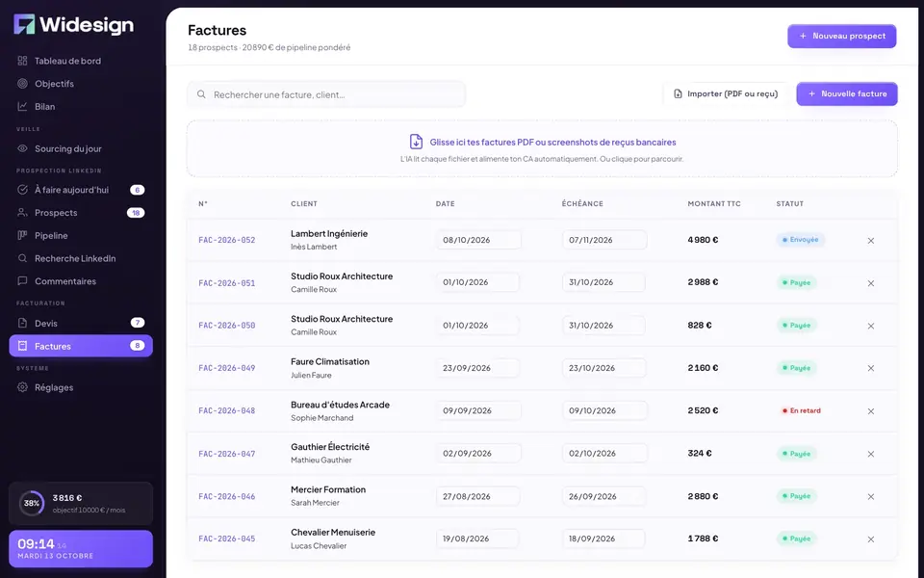Image resolution: width=924 pixels, height=578 pixels.
Task: Edit the 02/09/2026 date for Gauthier Électricité
Action: click(478, 454)
